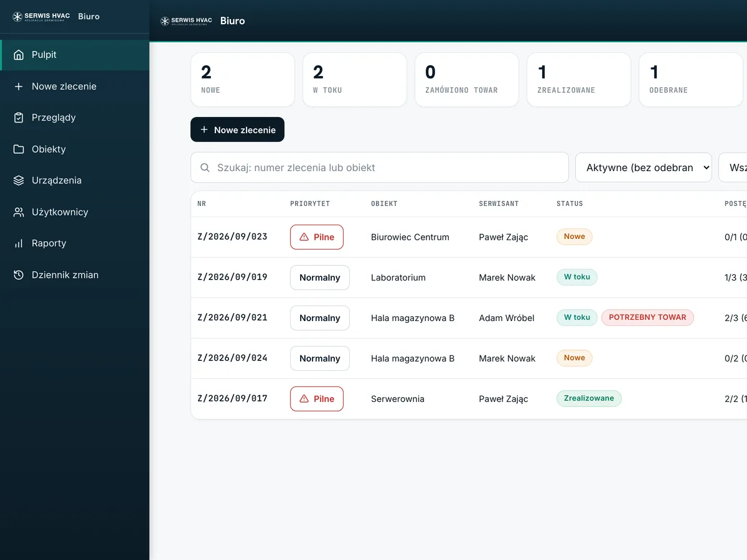Click the Zrealizowane summary card
Viewport: 747px width, 560px height.
tap(579, 80)
